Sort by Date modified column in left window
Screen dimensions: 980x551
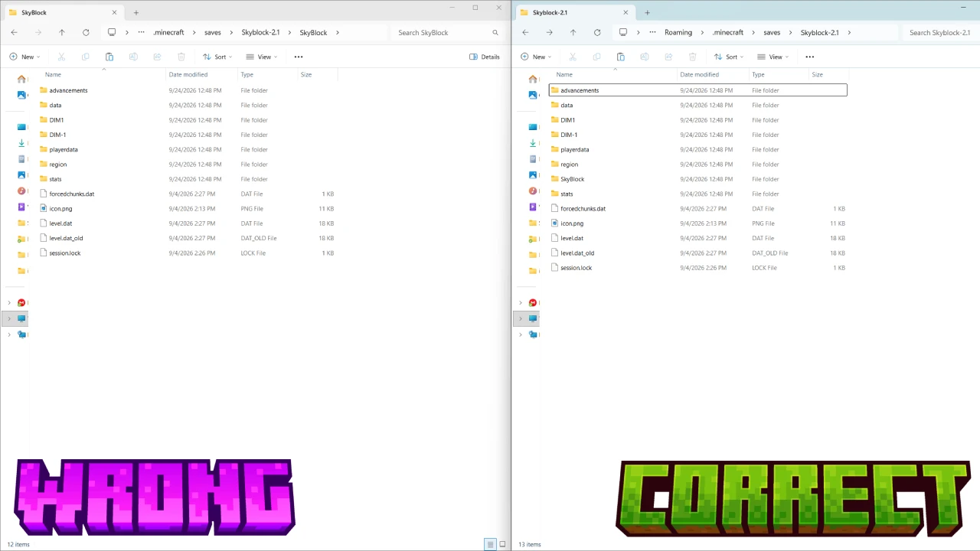[188, 74]
